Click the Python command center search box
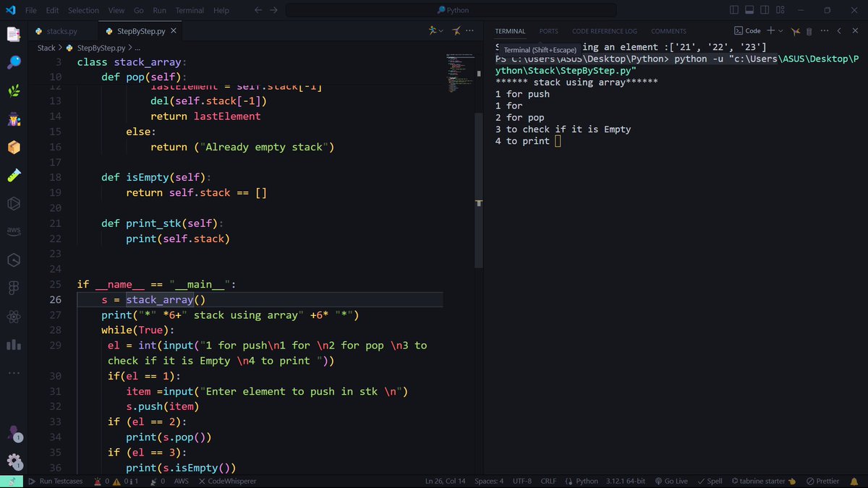The image size is (868, 488). tap(452, 10)
